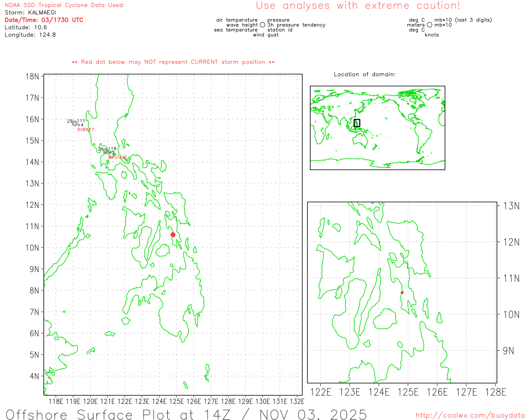Click the world location overview map thumbnail

click(377, 128)
